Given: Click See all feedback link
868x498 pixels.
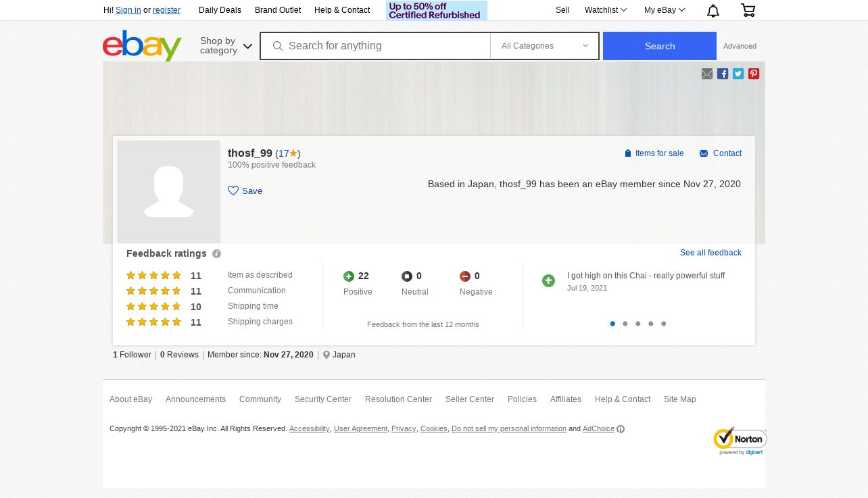Looking at the screenshot, I should (x=710, y=253).
